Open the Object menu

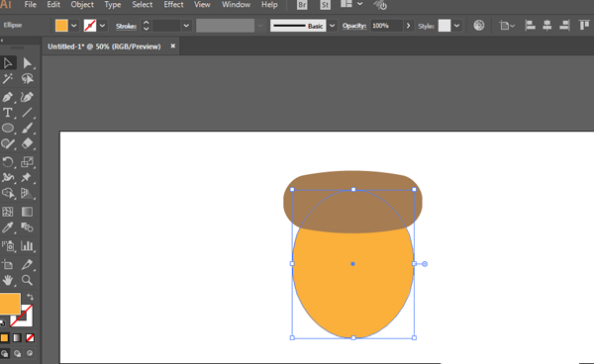[x=82, y=5]
